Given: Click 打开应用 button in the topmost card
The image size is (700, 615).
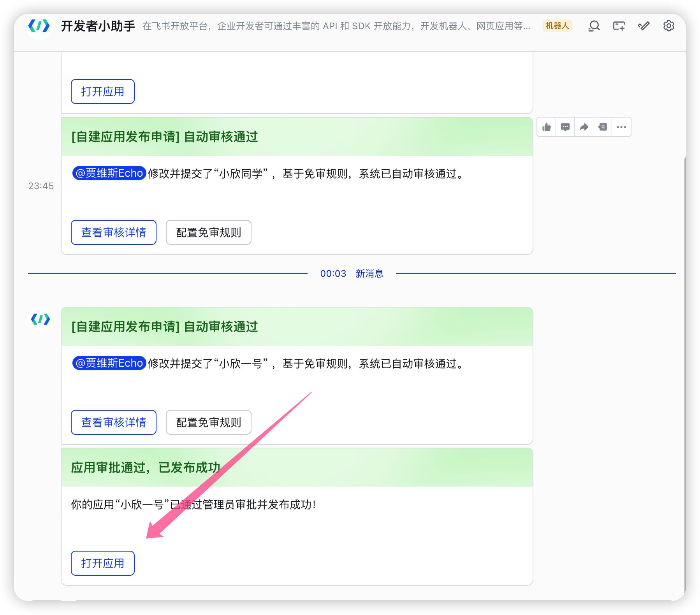Looking at the screenshot, I should coord(103,91).
